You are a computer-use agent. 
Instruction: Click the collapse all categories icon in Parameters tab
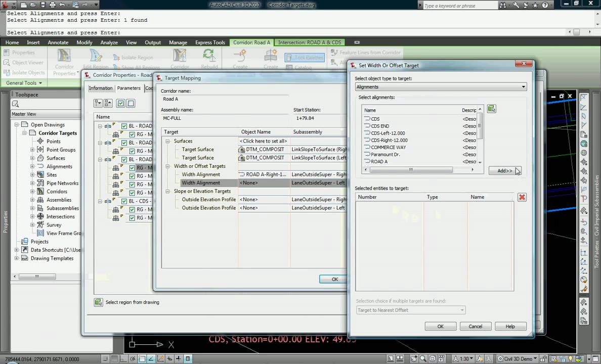[x=108, y=103]
